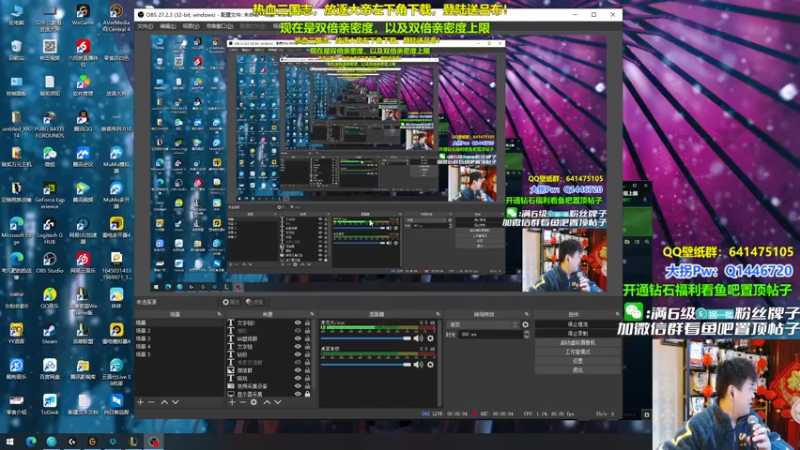Pop out the 场景 dock panel
This screenshot has width=800, height=450.
pos(219,314)
